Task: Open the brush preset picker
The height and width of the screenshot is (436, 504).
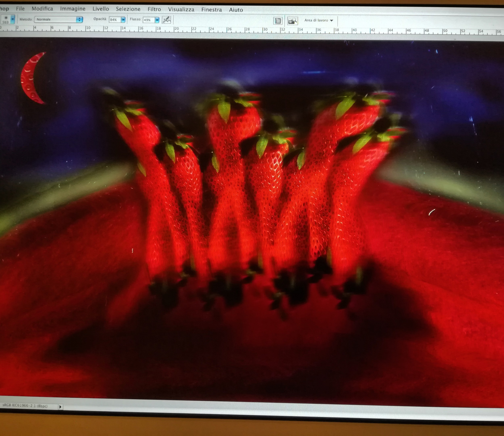Action: [13, 19]
